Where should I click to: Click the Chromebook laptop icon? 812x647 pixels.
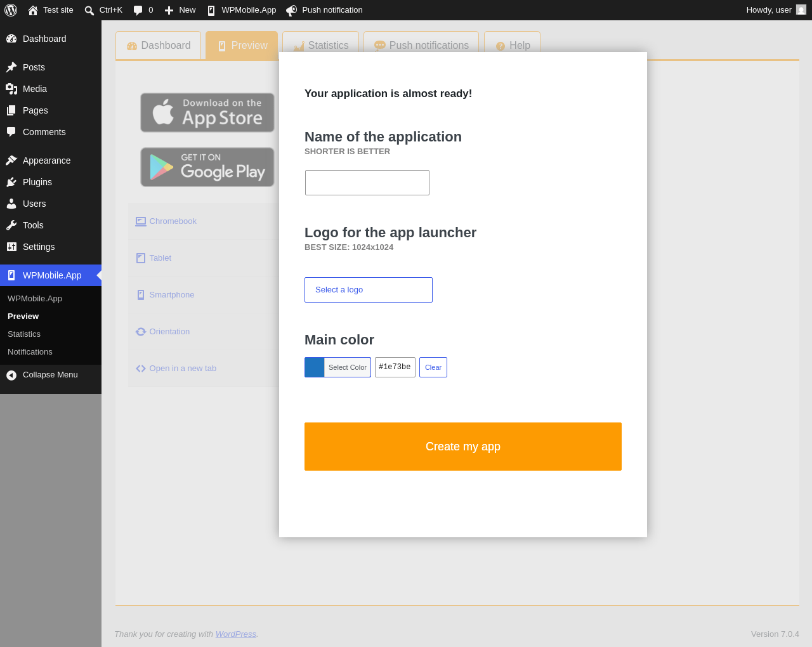(141, 221)
